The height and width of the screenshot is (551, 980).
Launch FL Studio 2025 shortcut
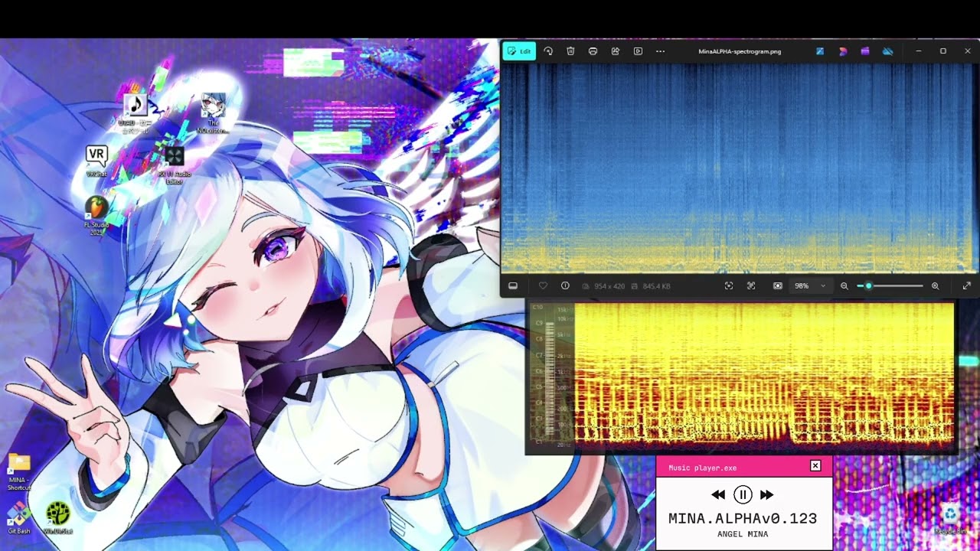96,216
